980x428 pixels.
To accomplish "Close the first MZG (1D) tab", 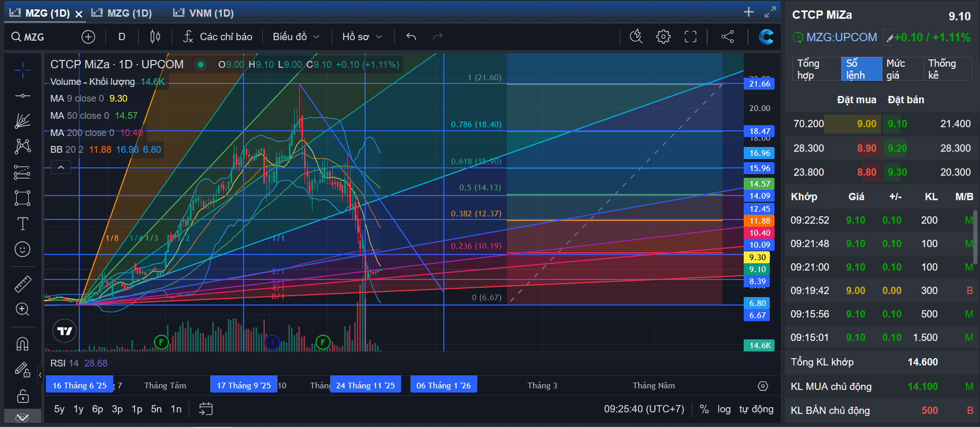I will pyautogui.click(x=79, y=14).
